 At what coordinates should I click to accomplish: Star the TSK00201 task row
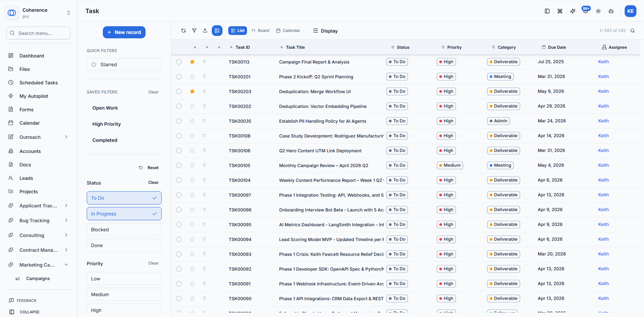pos(192,77)
